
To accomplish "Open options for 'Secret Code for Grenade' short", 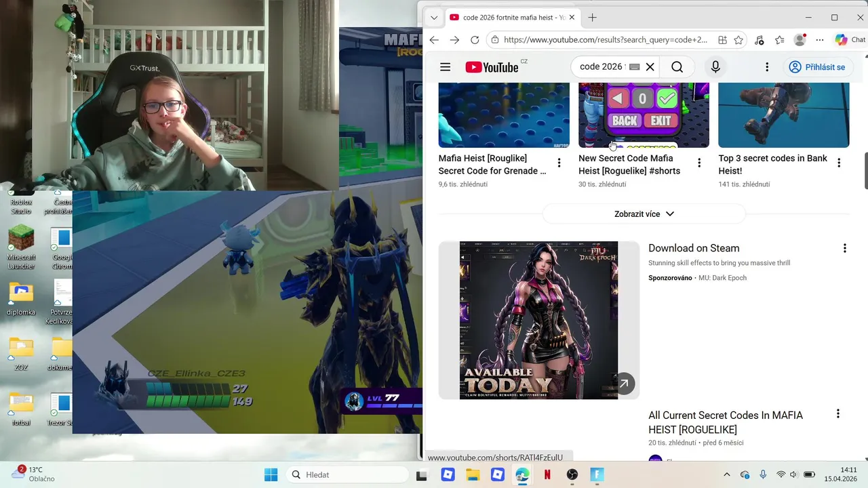I will click(x=559, y=163).
